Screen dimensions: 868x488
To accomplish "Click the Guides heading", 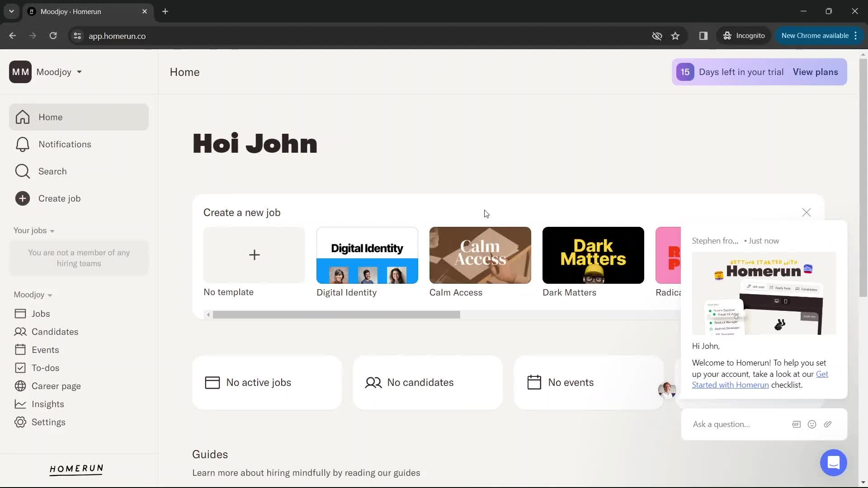I will (x=210, y=455).
